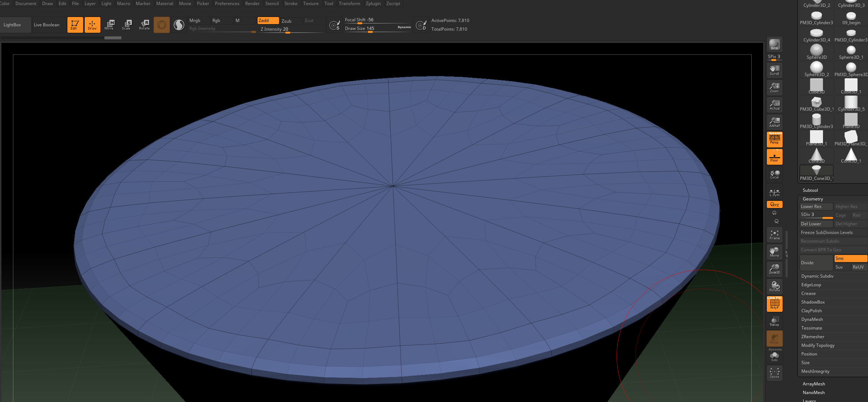Expand the DynaMesh section

pos(812,319)
